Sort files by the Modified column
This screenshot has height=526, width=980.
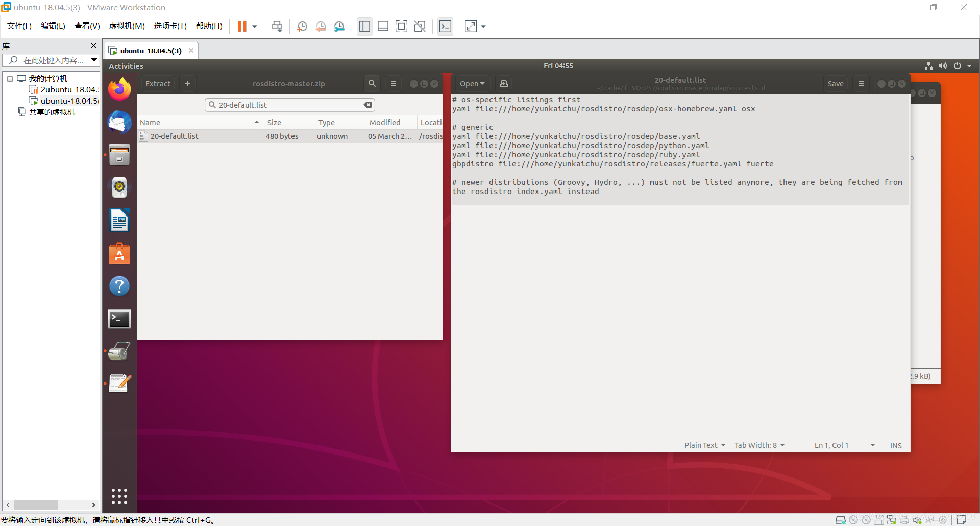click(x=391, y=123)
